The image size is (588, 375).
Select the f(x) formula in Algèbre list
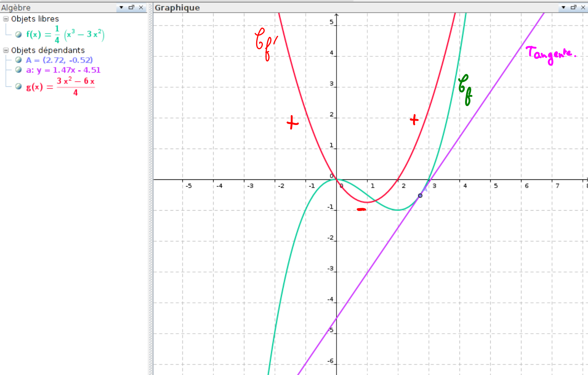[x=65, y=35]
